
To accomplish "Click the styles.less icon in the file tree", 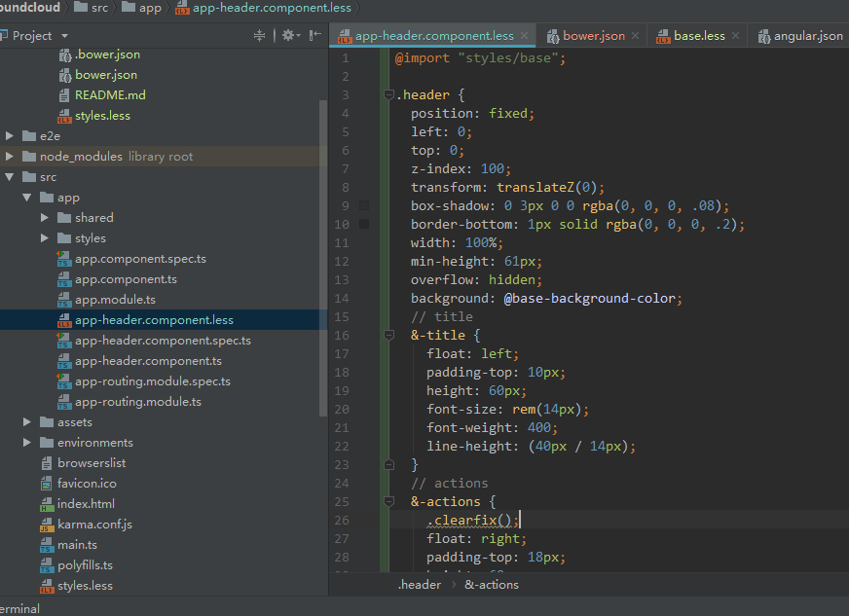I will pyautogui.click(x=47, y=585).
